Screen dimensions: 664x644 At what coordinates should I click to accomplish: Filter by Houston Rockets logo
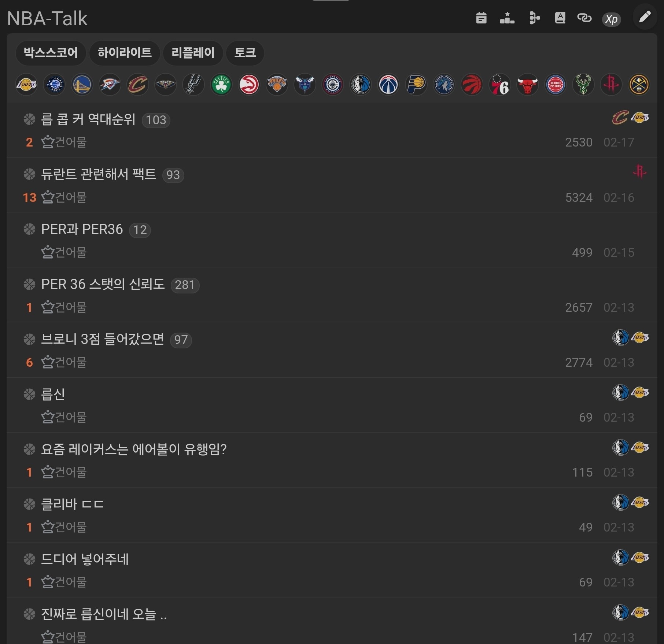[x=611, y=85]
